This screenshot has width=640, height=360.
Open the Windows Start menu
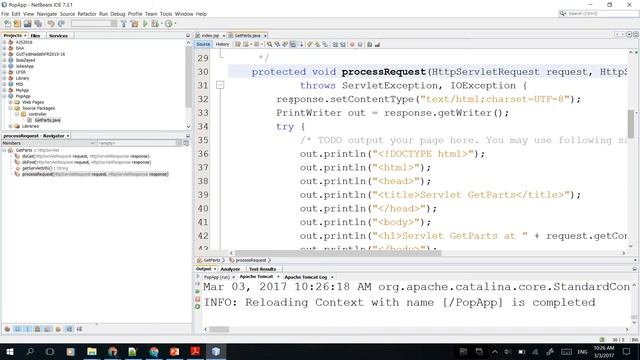pos(9,351)
